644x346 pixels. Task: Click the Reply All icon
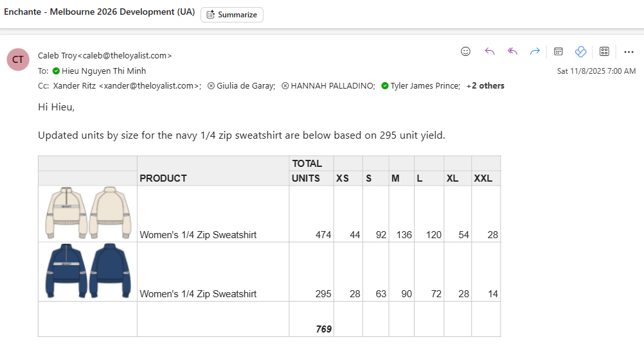[512, 51]
